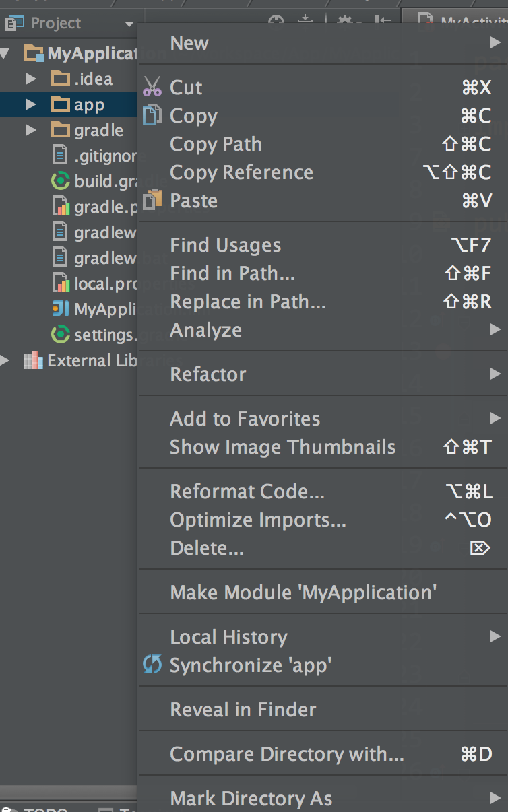Click the gradle.properties chart icon

point(61,207)
